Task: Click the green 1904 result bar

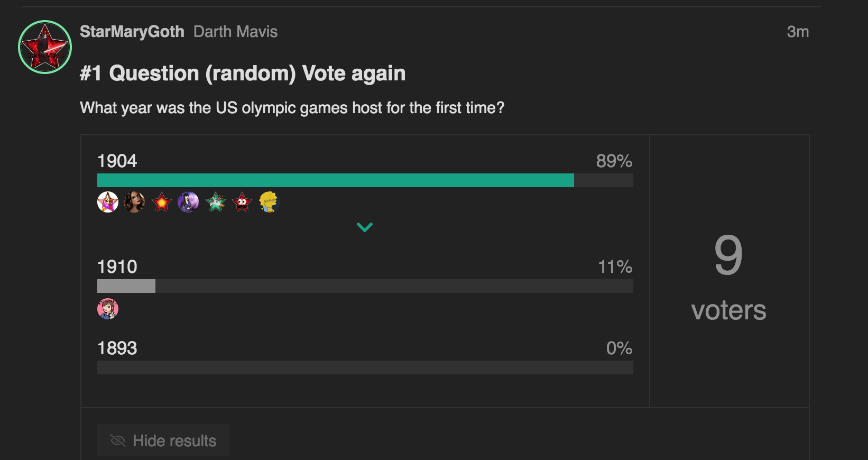Action: pyautogui.click(x=336, y=180)
